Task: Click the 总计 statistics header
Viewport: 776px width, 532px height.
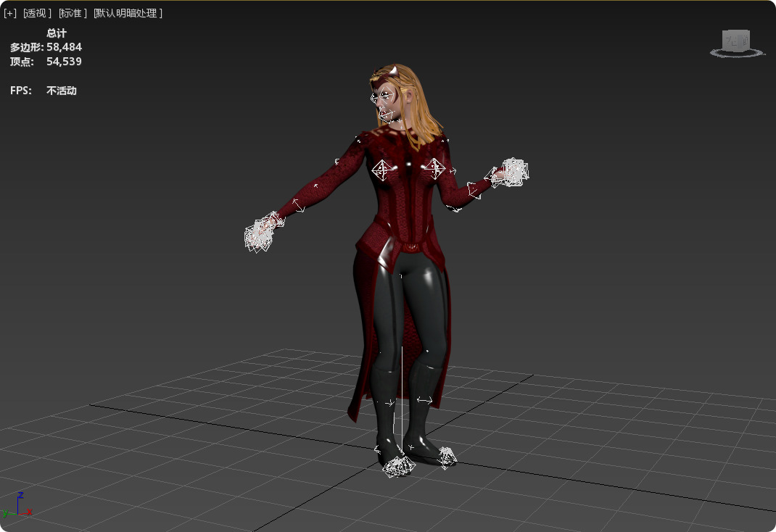Action: tap(57, 33)
